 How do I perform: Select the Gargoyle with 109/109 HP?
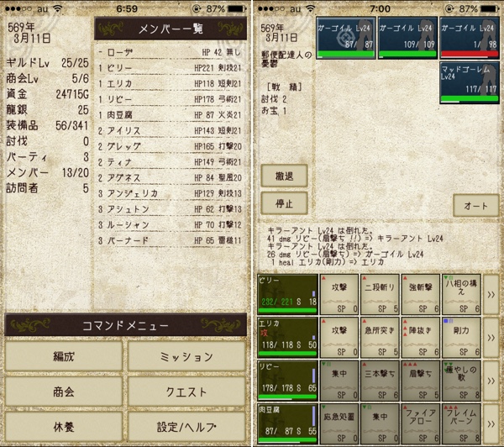click(407, 38)
